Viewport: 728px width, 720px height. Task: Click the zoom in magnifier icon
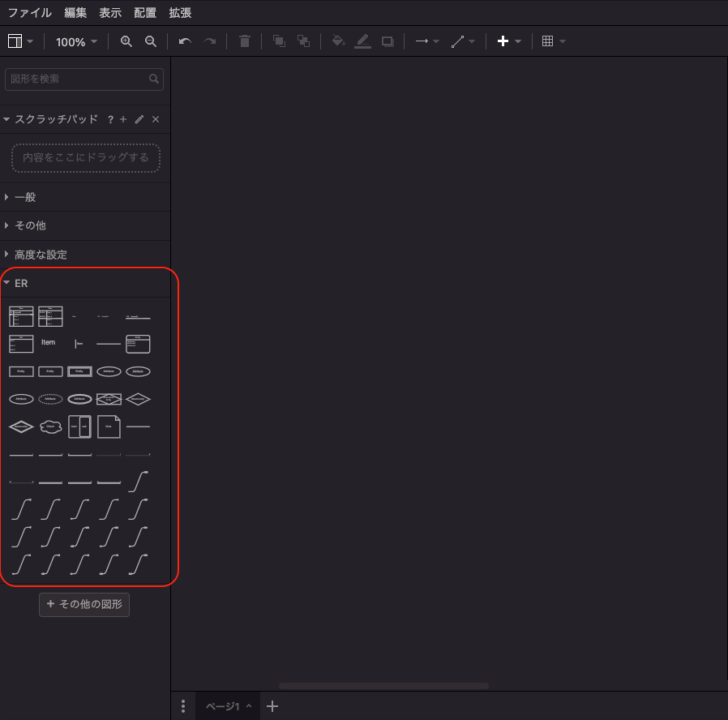point(126,41)
